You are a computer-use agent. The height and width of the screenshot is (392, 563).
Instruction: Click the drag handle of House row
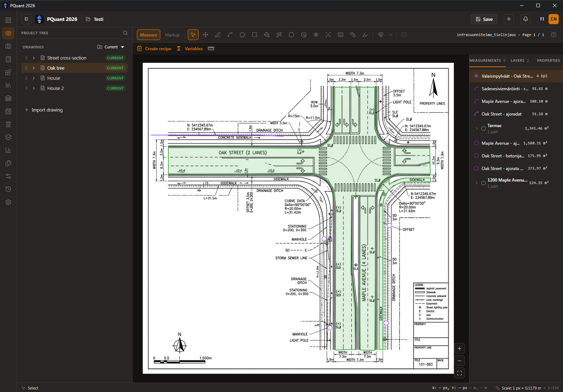pyautogui.click(x=26, y=78)
